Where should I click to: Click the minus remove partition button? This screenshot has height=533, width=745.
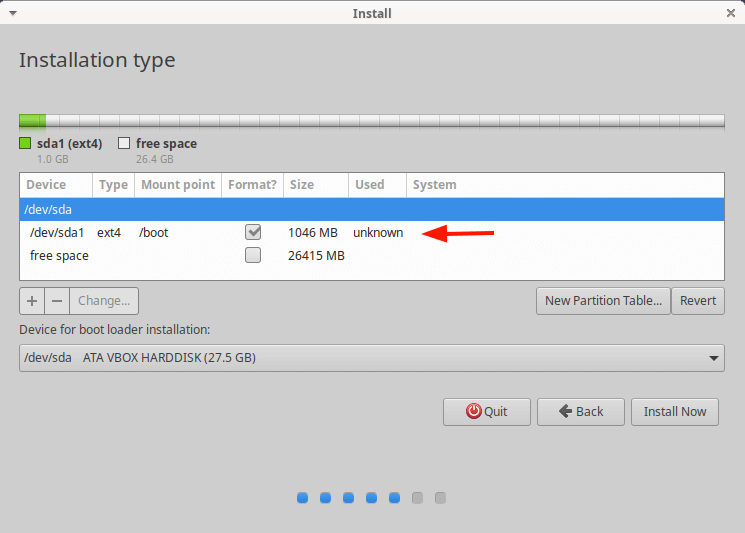click(x=57, y=301)
